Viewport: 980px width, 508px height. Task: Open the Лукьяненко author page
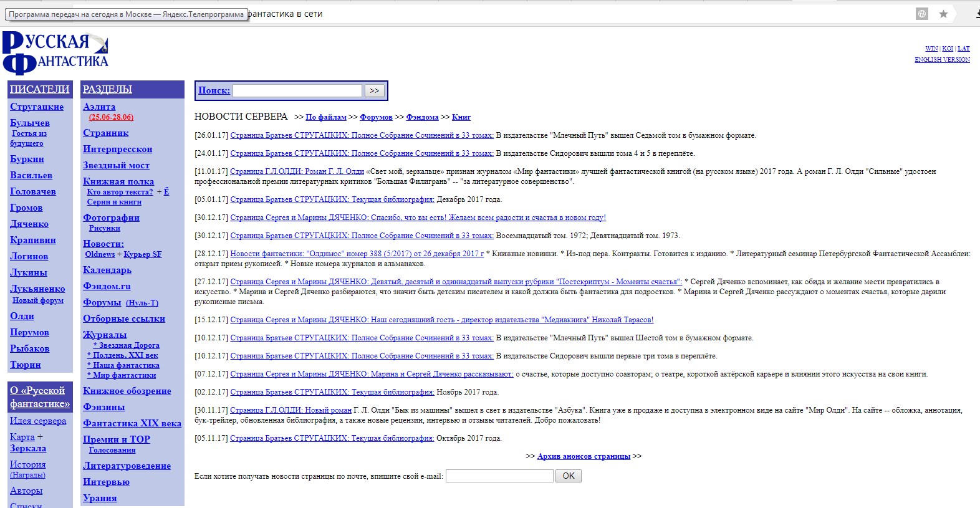tap(37, 289)
